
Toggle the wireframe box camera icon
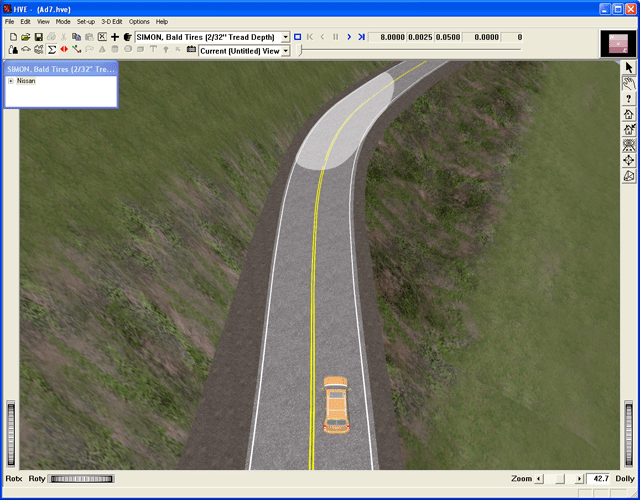click(x=629, y=176)
